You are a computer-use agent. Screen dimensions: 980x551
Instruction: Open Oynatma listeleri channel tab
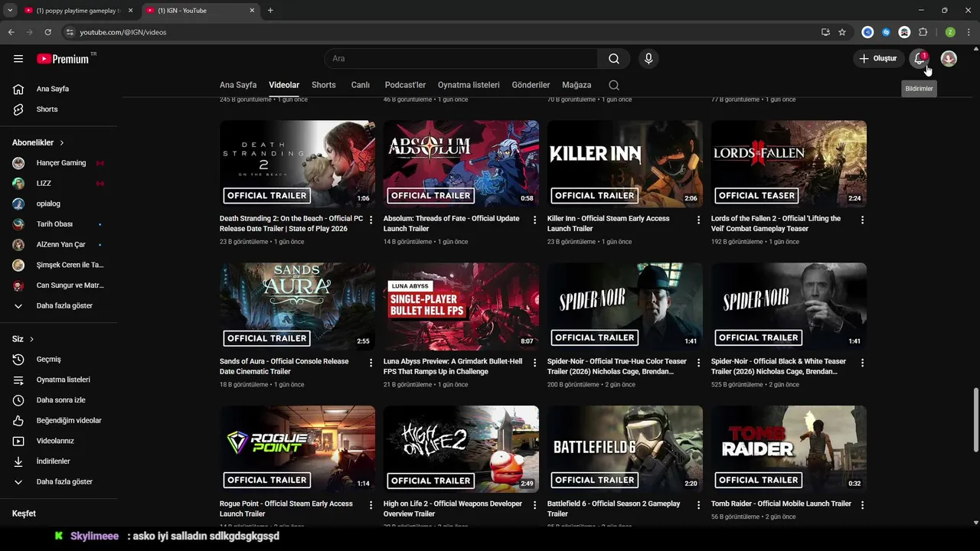point(469,85)
